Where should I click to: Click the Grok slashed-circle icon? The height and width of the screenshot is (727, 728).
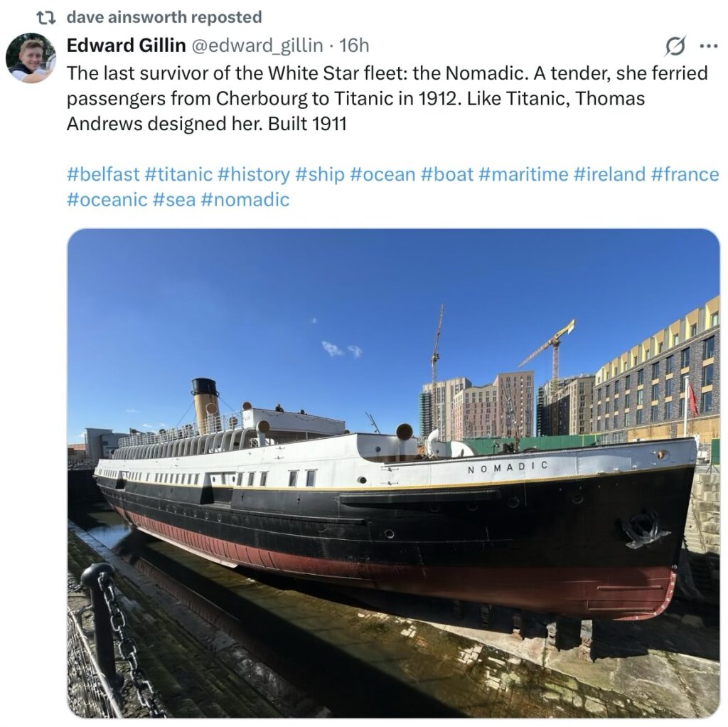[x=675, y=46]
